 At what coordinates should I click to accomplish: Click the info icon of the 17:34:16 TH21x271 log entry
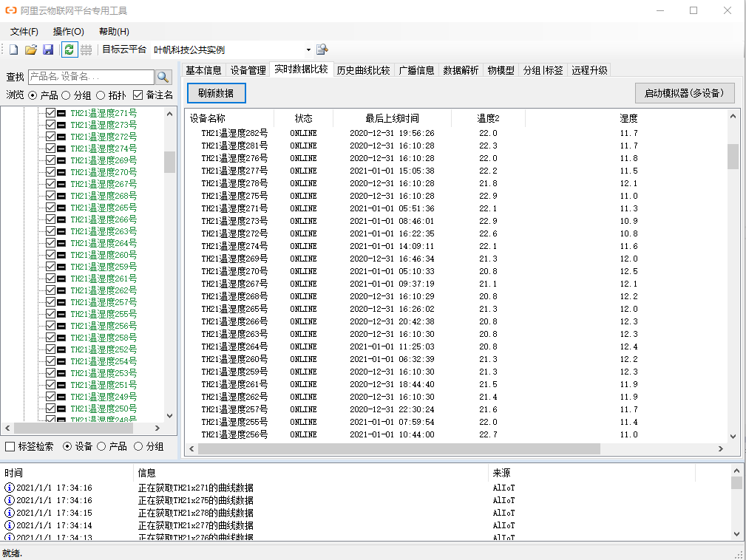click(9, 488)
